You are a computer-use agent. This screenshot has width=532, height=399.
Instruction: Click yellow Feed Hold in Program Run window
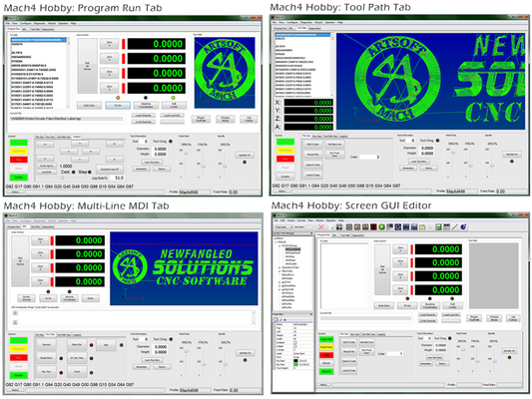(x=19, y=151)
